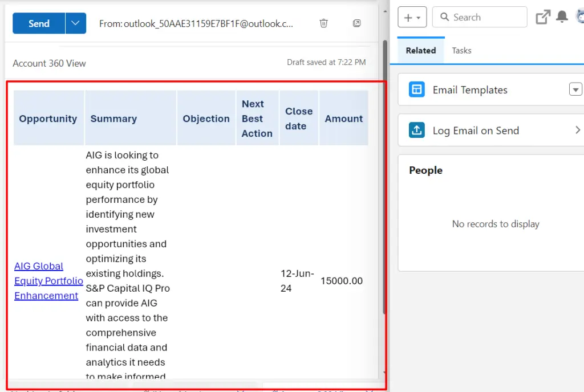The width and height of the screenshot is (584, 392).
Task: Click the Send button
Action: pos(39,23)
